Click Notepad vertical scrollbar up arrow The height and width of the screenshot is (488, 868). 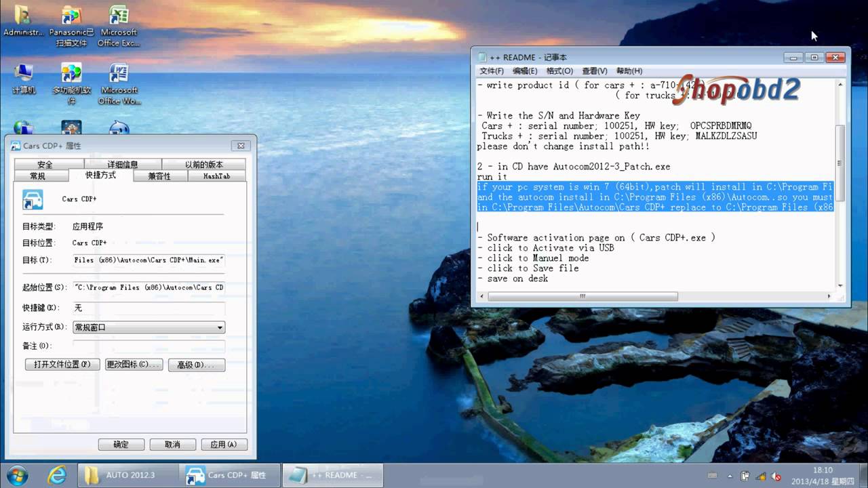point(840,85)
